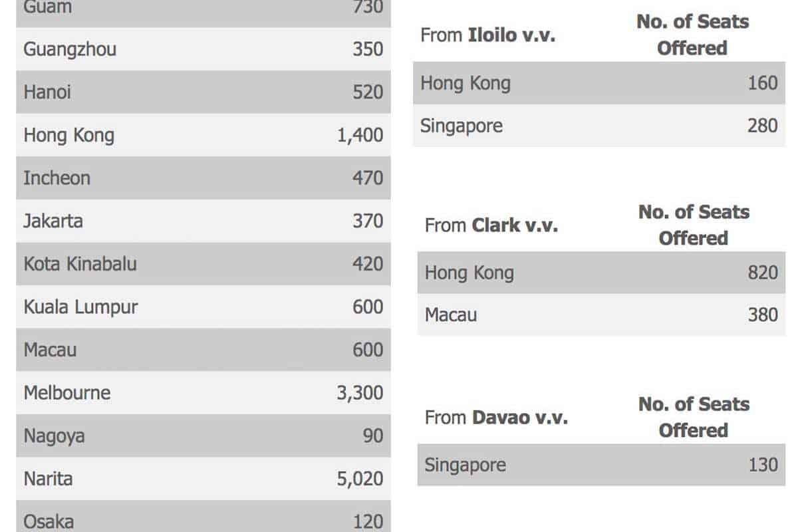Click No. of Seats Offered header above Davao
The height and width of the screenshot is (532, 798).
[x=694, y=417]
